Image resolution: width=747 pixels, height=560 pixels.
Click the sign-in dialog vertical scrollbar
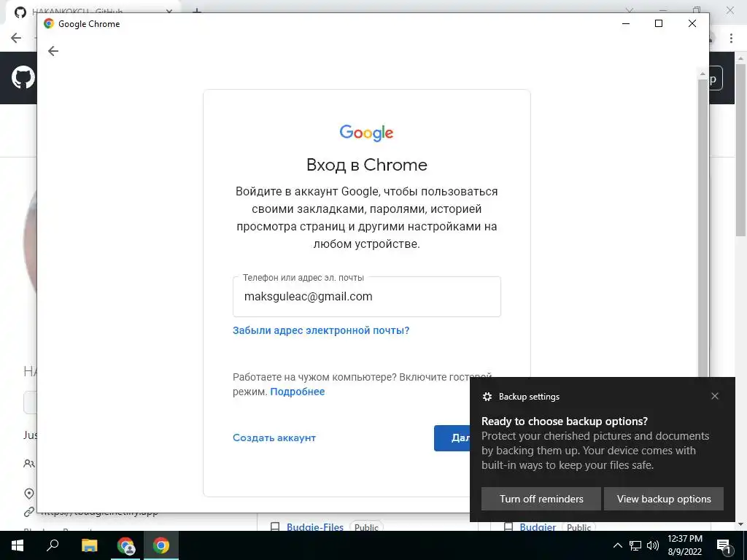click(703, 228)
